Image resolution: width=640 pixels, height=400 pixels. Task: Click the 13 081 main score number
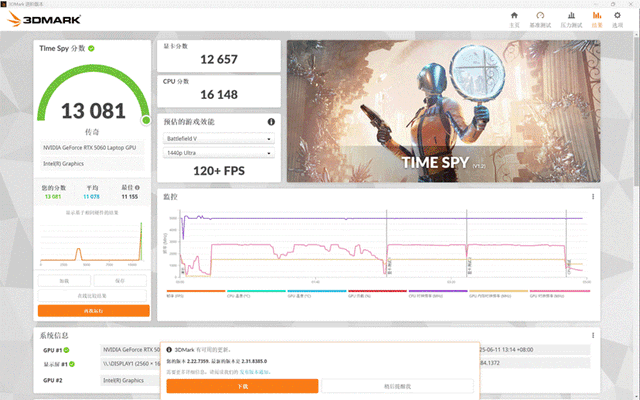tap(93, 111)
